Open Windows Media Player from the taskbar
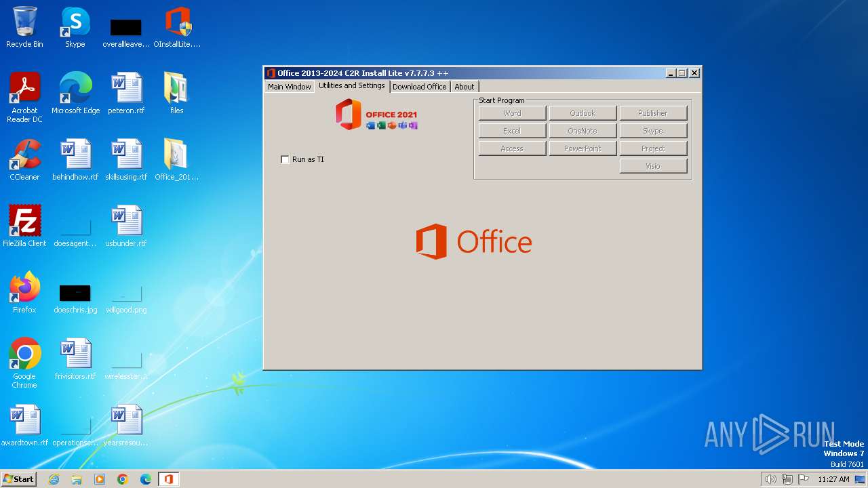Screen dimensions: 868x488 (x=100, y=479)
